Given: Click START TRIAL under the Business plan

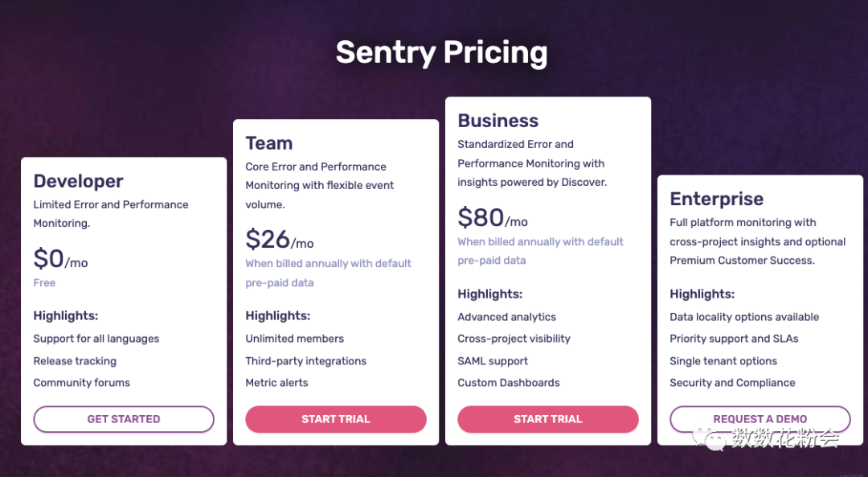Looking at the screenshot, I should (x=547, y=418).
